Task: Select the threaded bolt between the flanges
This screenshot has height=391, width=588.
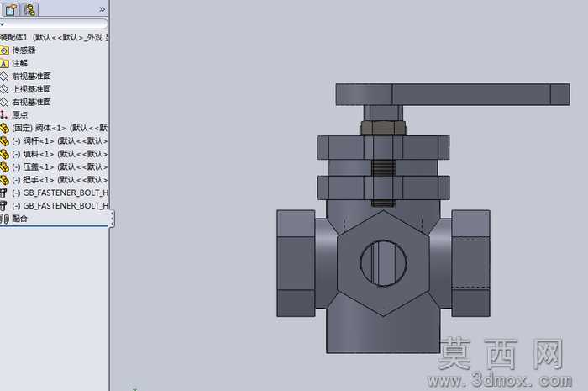Action: click(383, 168)
